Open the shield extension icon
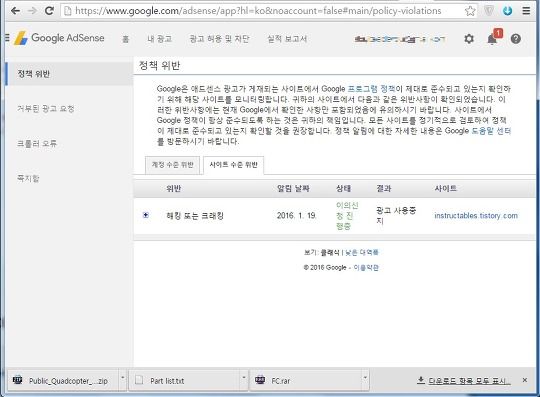 (x=489, y=11)
